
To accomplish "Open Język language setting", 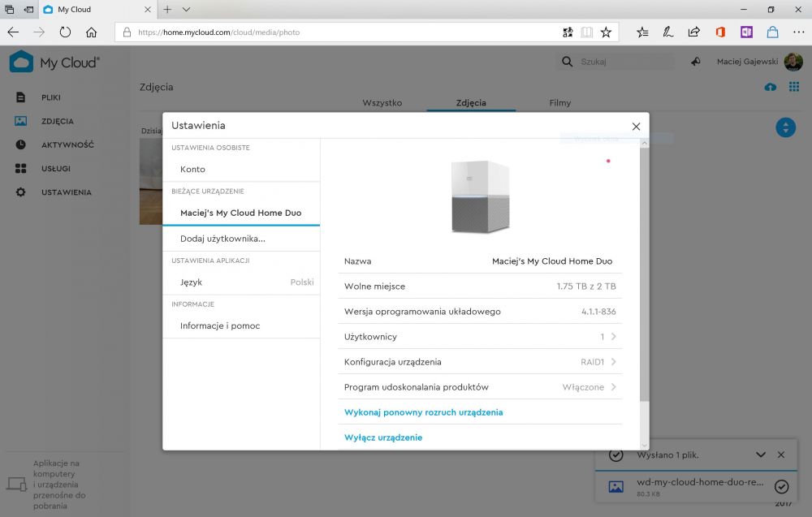I will pos(241,282).
